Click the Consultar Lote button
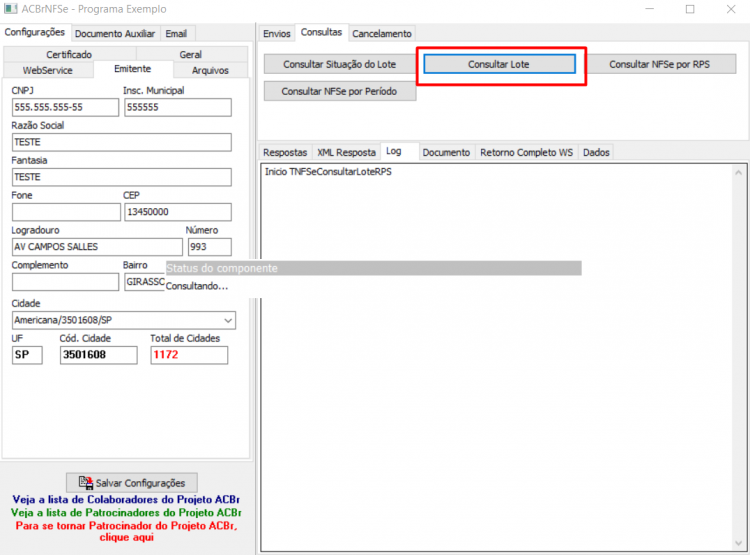750x555 pixels. click(x=499, y=64)
